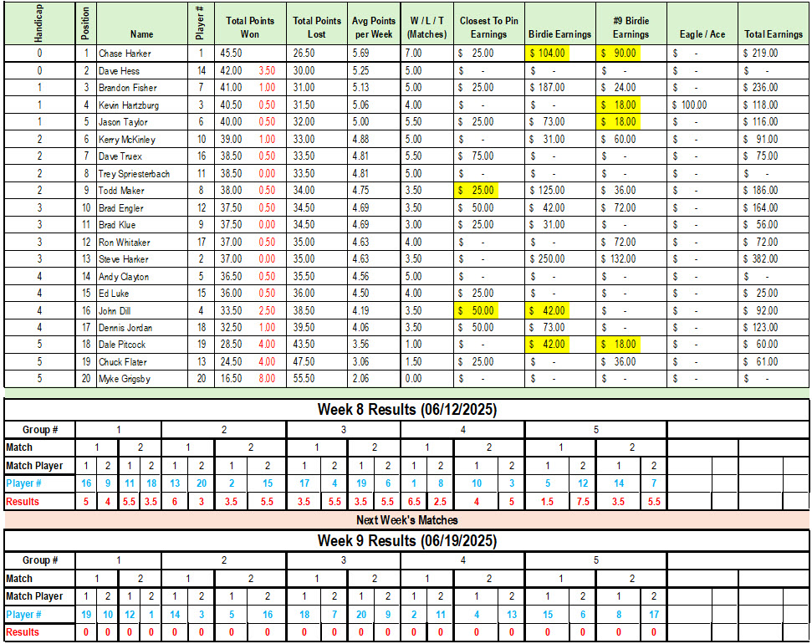The height and width of the screenshot is (644, 812).
Task: Select Steve Harker's $250.00 birdie earnings cell
Action: (559, 259)
